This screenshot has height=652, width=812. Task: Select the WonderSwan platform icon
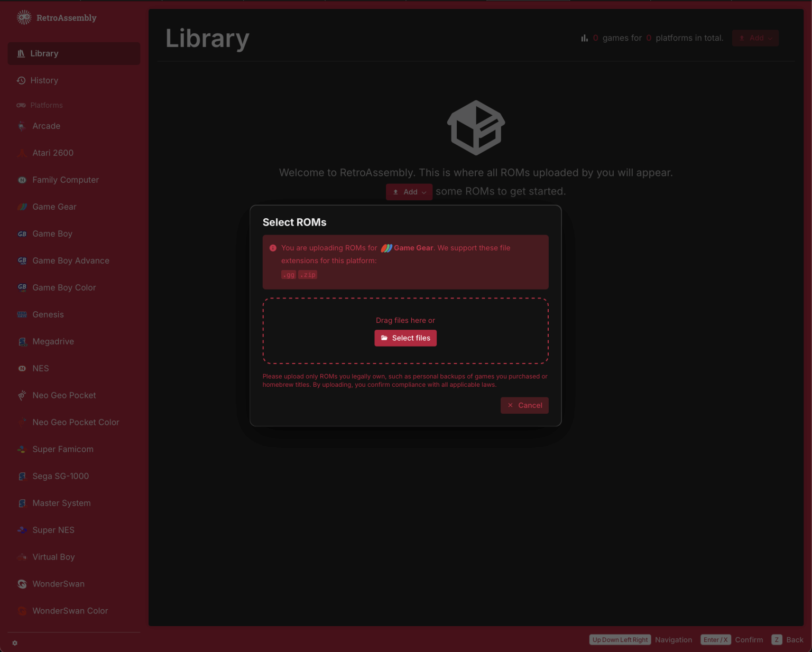[22, 584]
